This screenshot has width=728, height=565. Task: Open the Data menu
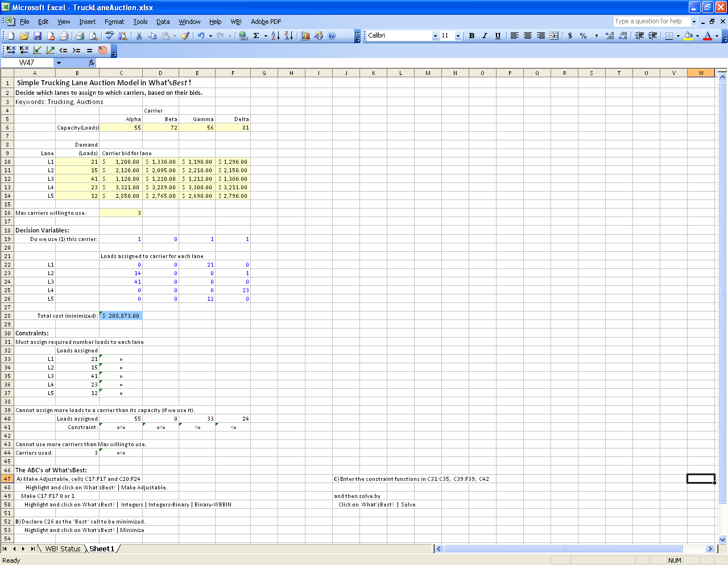tap(163, 22)
